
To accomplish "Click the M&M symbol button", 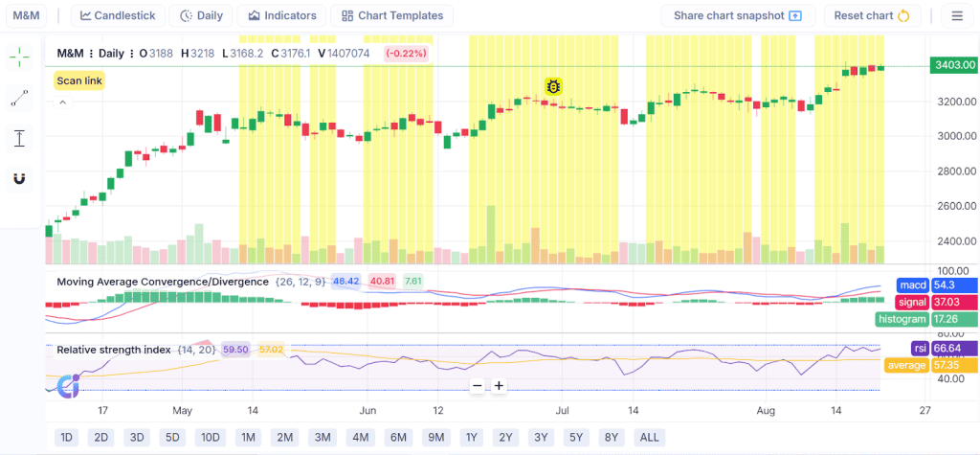I will 26,15.
